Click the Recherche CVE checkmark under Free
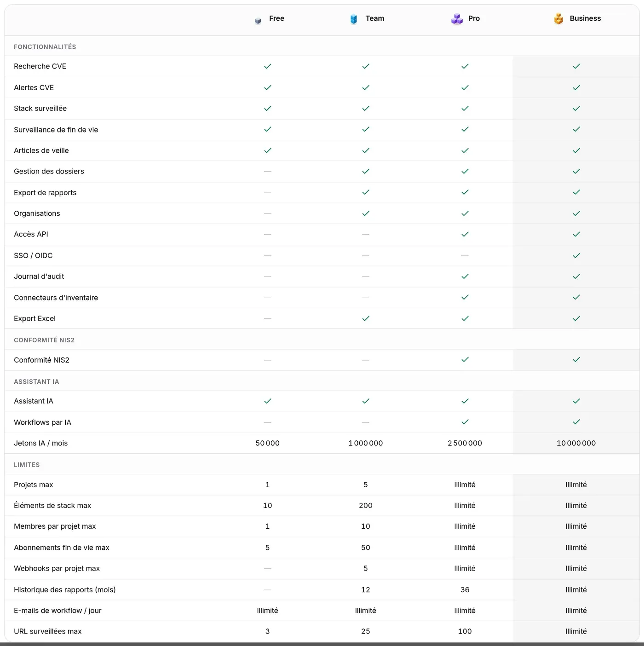Screen dimensions: 644x646 [268, 66]
